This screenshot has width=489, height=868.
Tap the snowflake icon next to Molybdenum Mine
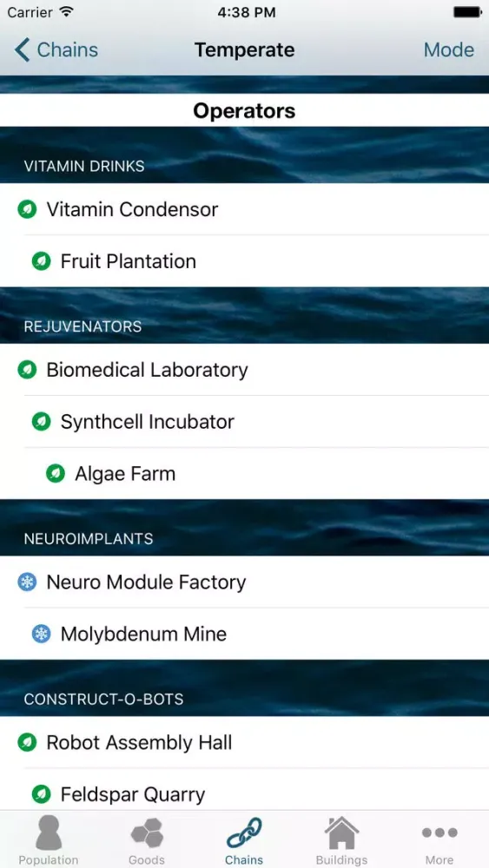tap(41, 634)
